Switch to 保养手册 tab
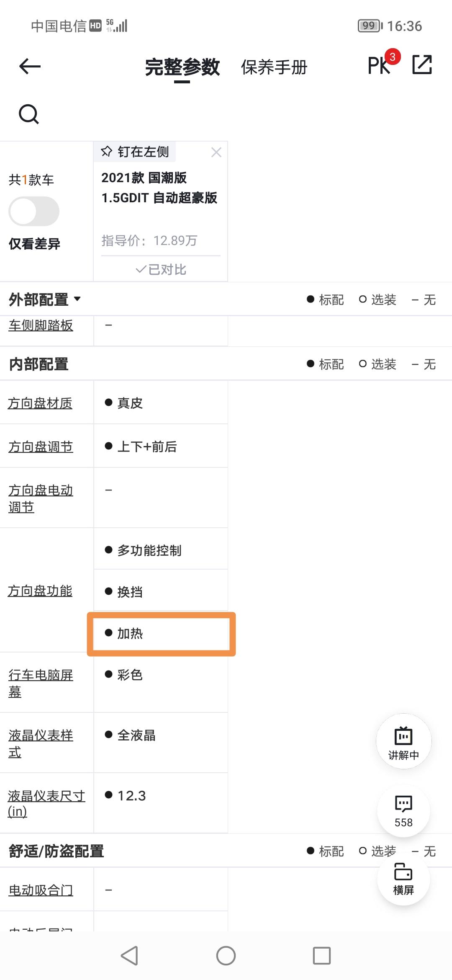 [274, 67]
